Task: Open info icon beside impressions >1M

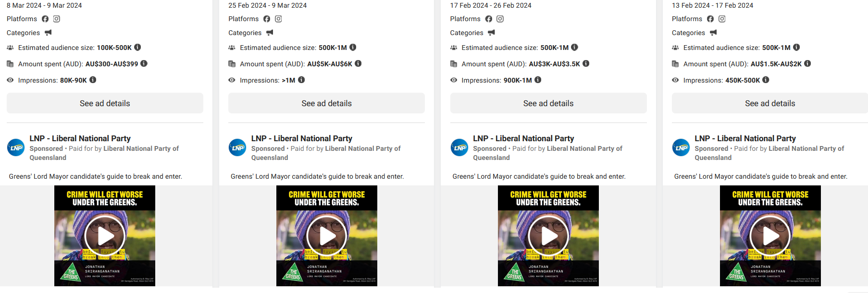Action: pos(301,80)
